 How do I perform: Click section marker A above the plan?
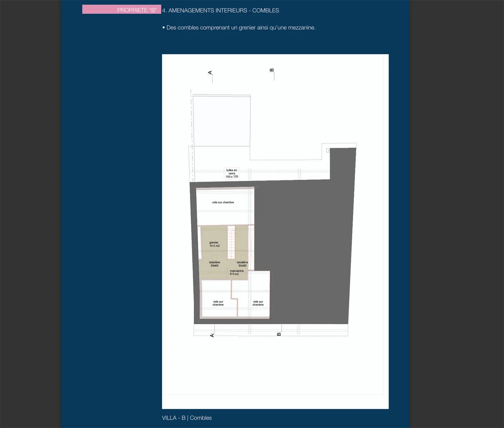click(x=210, y=73)
